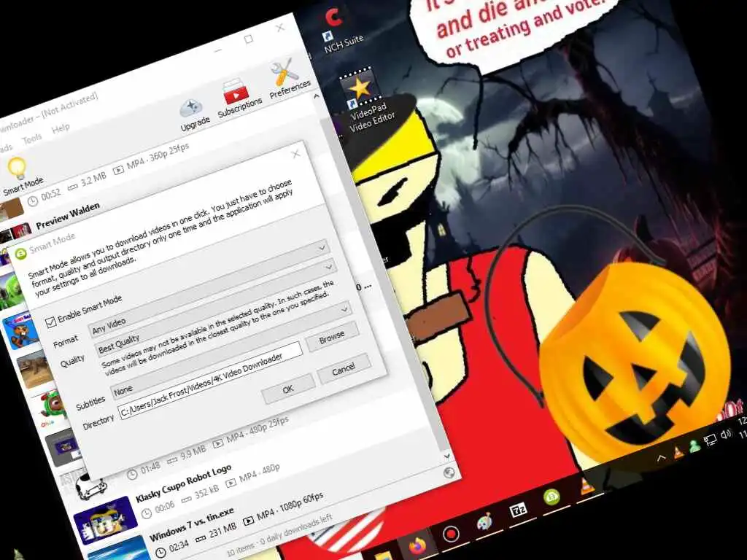The width and height of the screenshot is (747, 560).
Task: Open VLC cone in the taskbar
Action: 586,486
